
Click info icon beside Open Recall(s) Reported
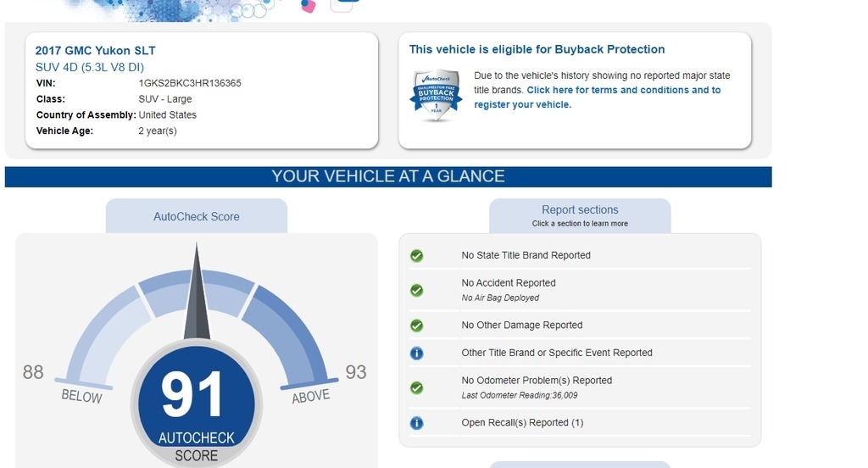coord(417,423)
